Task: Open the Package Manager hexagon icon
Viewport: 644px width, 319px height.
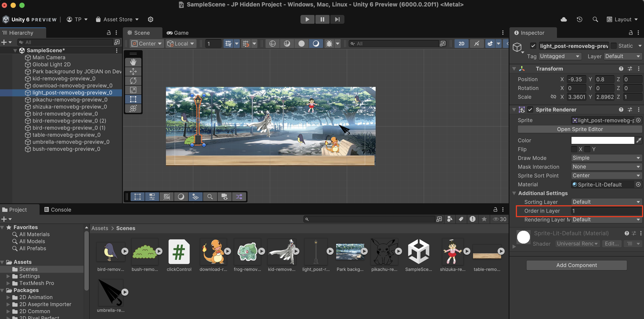Action: 151,19
